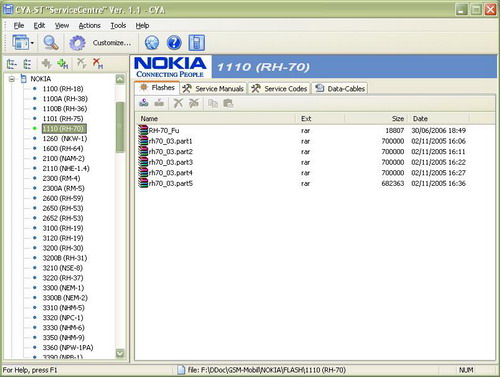Viewport: 500px width, 377px height.
Task: Open the View menu
Action: [62, 26]
